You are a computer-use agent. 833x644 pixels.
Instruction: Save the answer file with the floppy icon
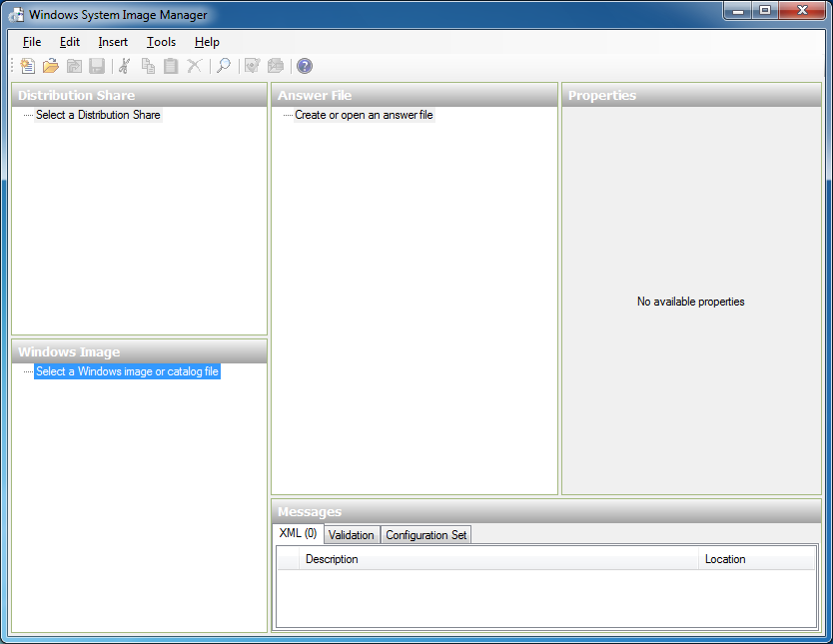click(x=97, y=66)
